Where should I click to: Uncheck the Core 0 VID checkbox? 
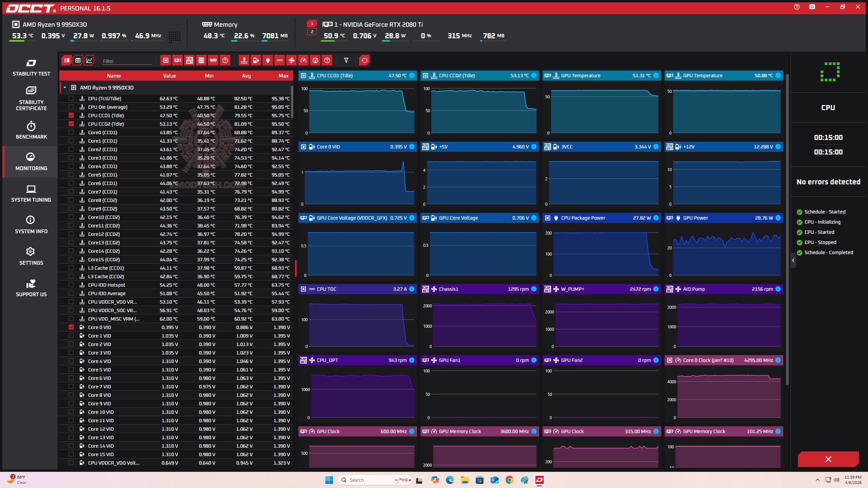pos(71,327)
